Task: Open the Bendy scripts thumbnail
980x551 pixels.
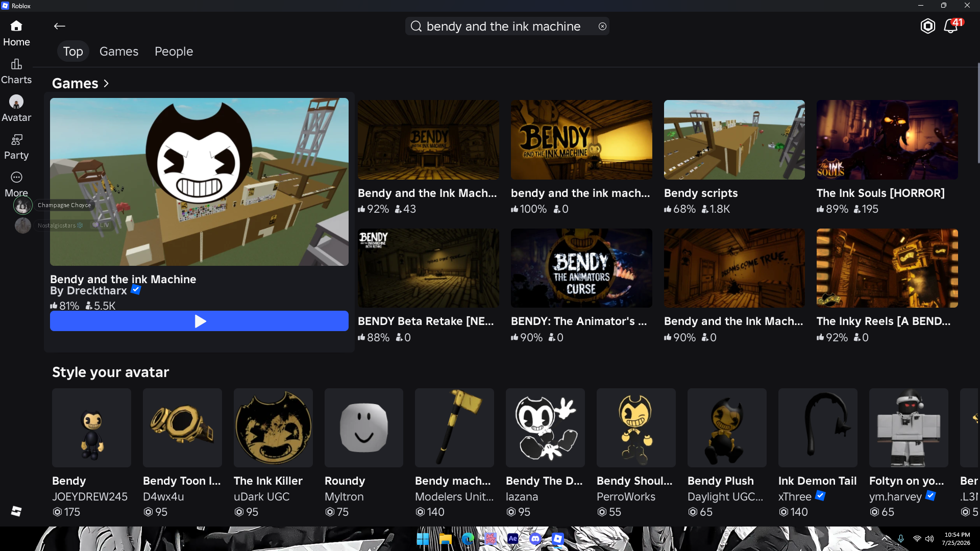Action: (x=734, y=140)
